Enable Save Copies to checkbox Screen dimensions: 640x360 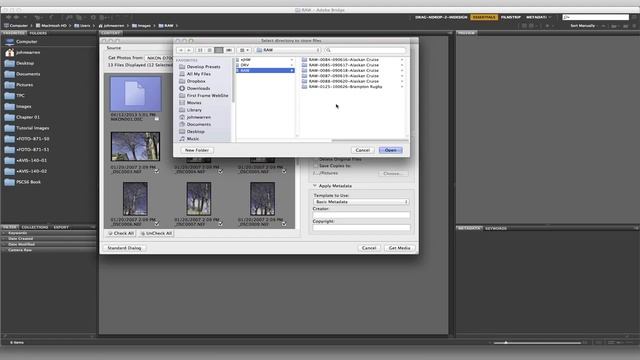click(x=316, y=166)
